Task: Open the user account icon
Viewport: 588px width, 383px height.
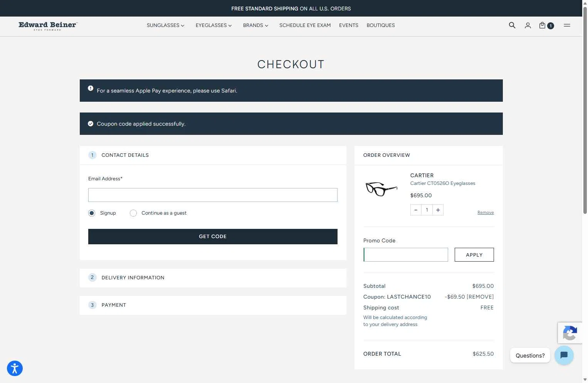Action: [x=528, y=25]
